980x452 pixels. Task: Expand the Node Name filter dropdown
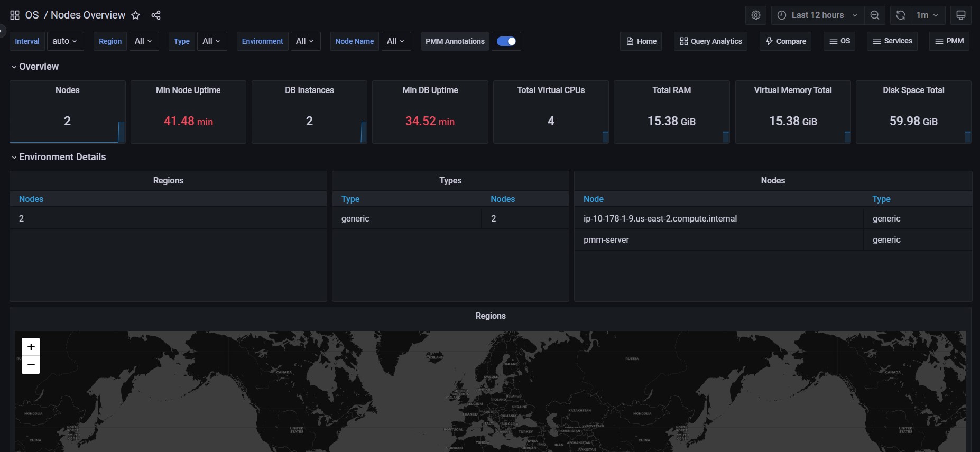pyautogui.click(x=395, y=41)
